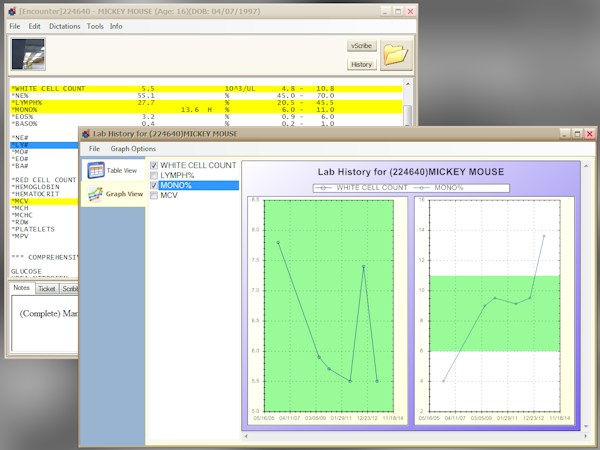Image resolution: width=600 pixels, height=450 pixels.
Task: Enable the MCV checkbox
Action: click(x=154, y=195)
